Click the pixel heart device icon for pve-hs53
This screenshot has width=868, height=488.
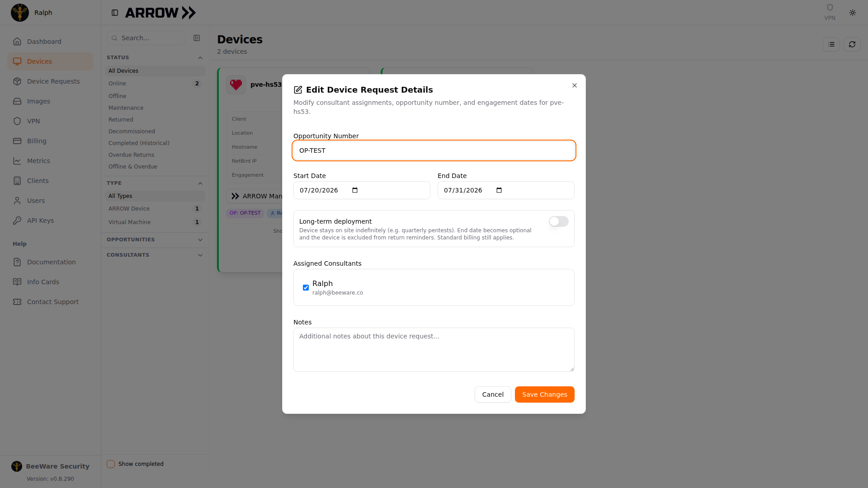click(236, 84)
